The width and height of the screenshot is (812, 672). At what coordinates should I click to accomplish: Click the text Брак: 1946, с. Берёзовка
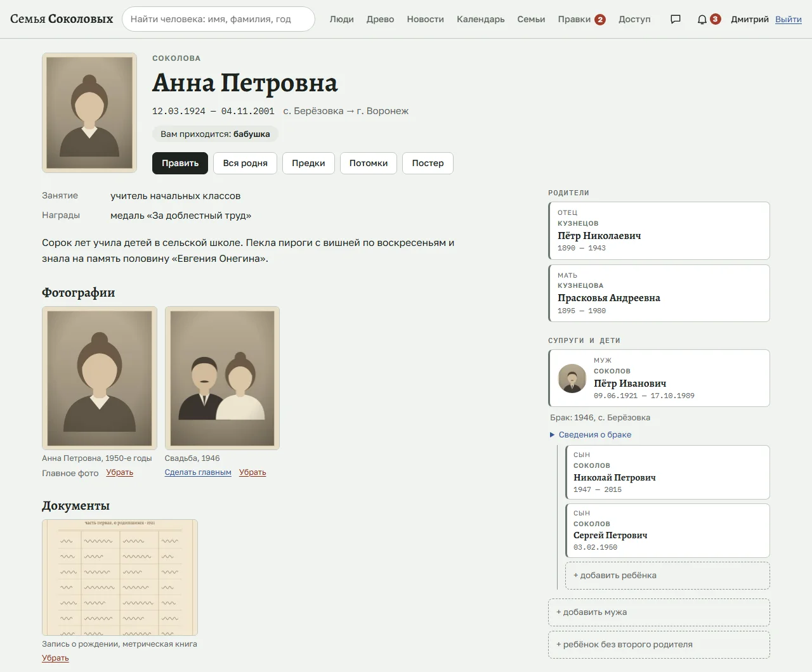coord(600,418)
